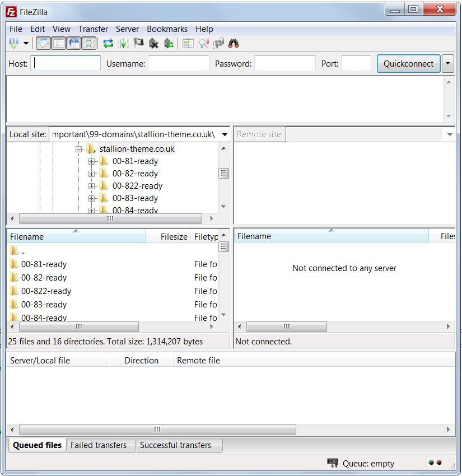The height and width of the screenshot is (476, 462).
Task: Expand the 00-81-ready tree node
Action: click(x=91, y=161)
